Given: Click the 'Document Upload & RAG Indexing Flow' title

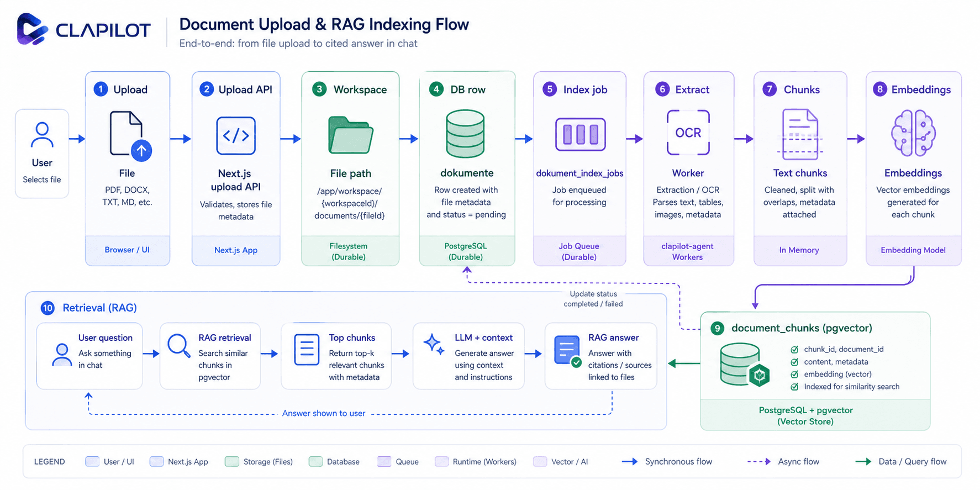Looking at the screenshot, I should pyautogui.click(x=324, y=24).
